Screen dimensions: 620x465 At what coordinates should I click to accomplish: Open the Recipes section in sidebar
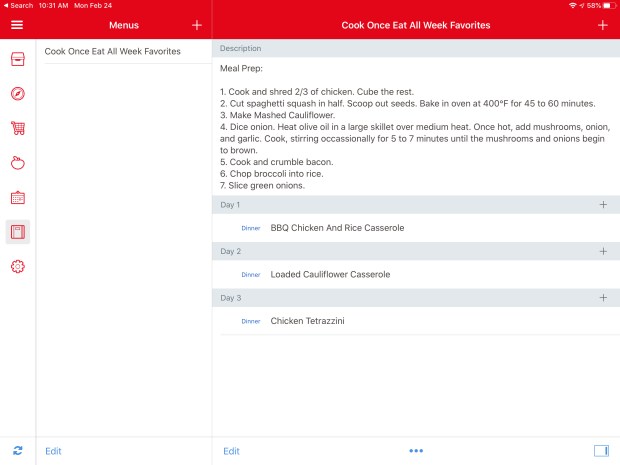coord(18,59)
